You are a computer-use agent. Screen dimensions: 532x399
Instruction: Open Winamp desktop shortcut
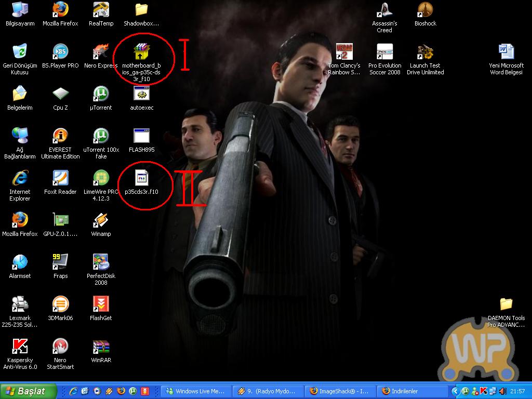[x=101, y=224]
